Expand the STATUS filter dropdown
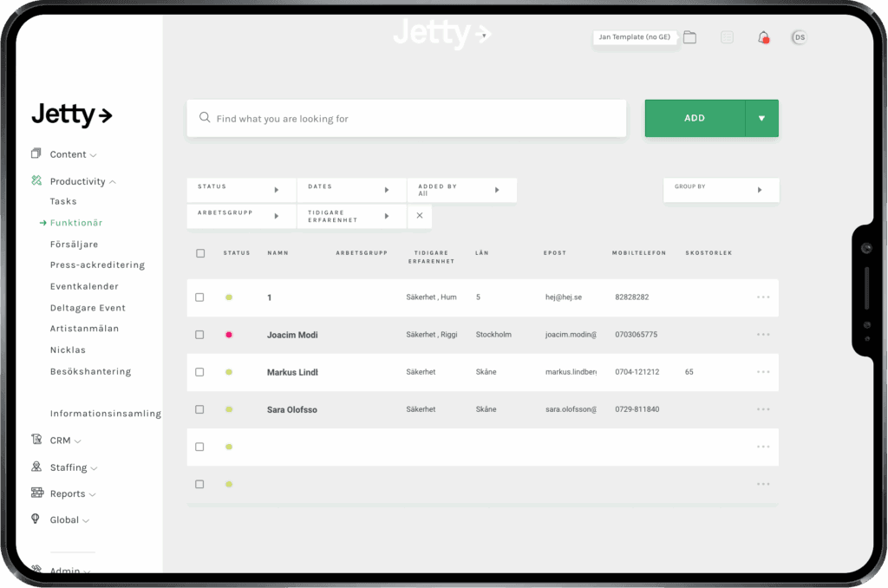 click(241, 189)
